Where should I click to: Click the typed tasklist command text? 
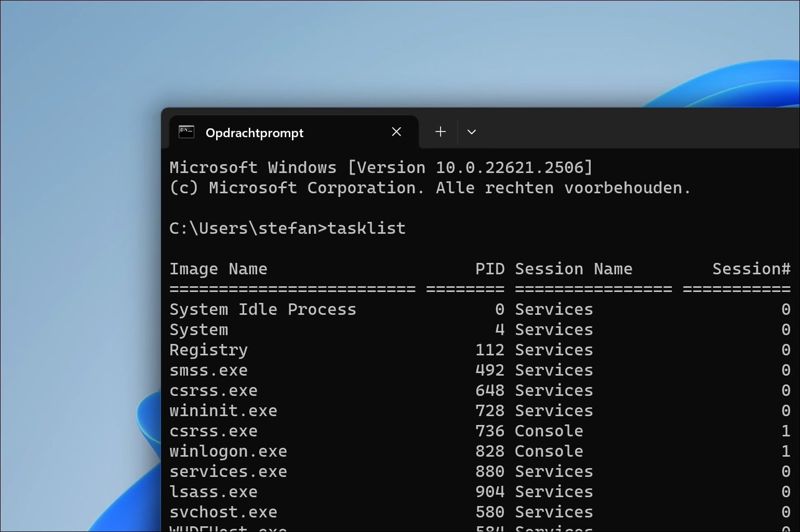[367, 228]
